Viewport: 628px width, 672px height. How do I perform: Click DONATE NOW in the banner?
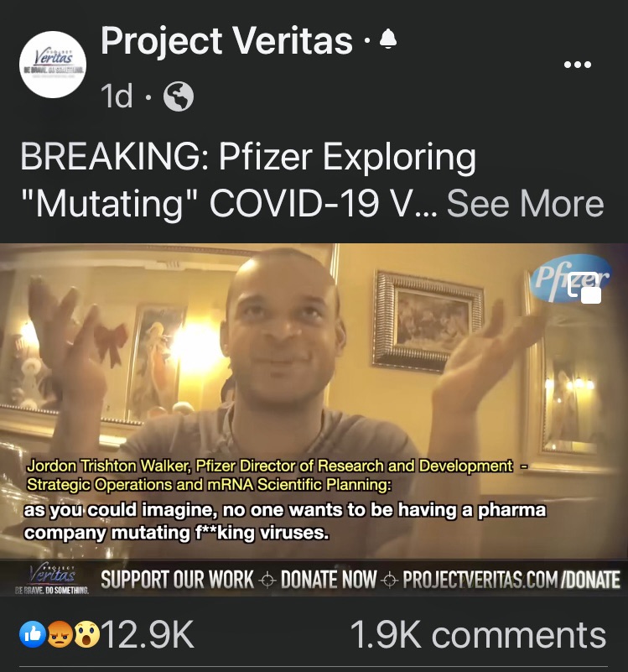point(329,580)
